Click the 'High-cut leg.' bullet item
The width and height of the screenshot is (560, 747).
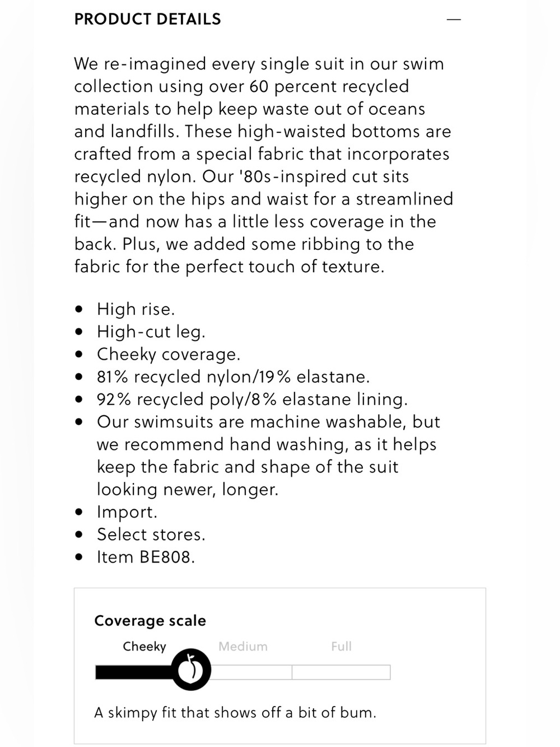(151, 332)
